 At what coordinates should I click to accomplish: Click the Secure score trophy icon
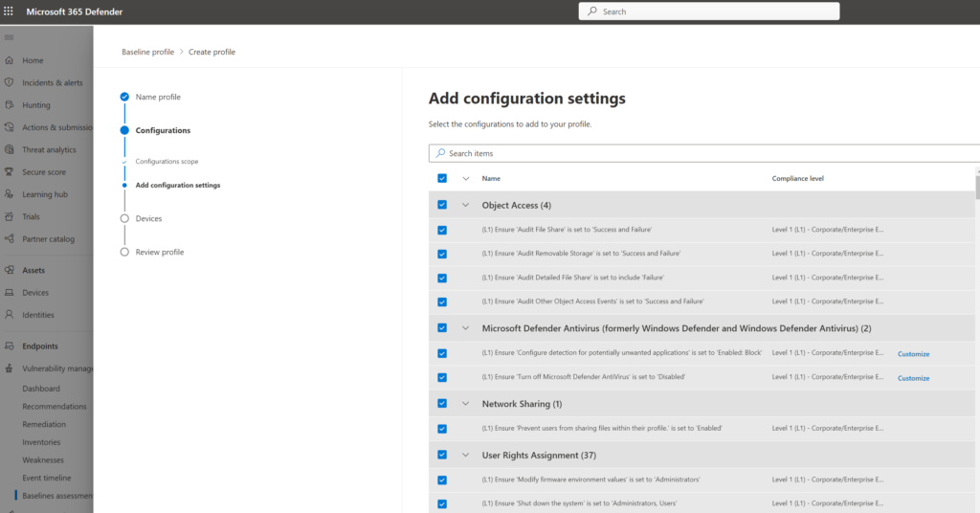[x=9, y=172]
